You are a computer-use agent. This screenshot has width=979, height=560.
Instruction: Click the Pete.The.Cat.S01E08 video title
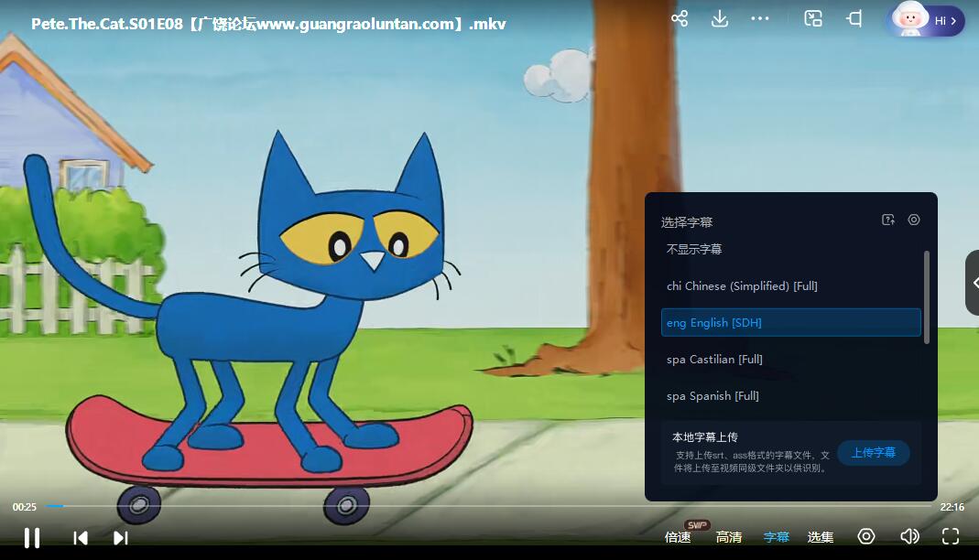(x=268, y=24)
